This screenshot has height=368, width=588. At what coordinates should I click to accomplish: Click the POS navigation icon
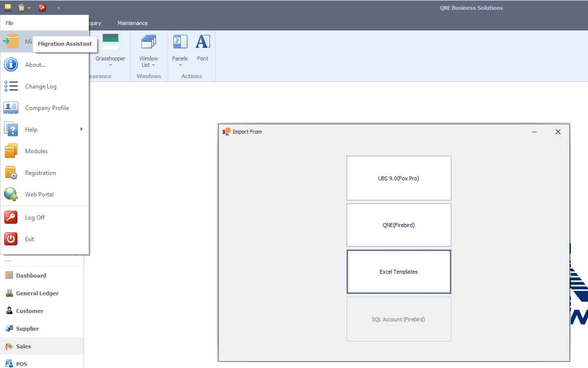9,364
